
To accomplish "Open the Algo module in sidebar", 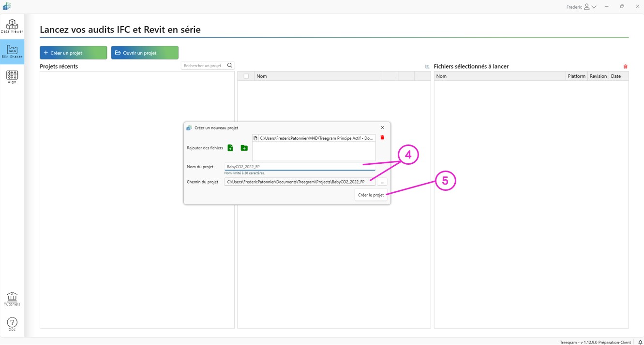I will click(x=12, y=76).
